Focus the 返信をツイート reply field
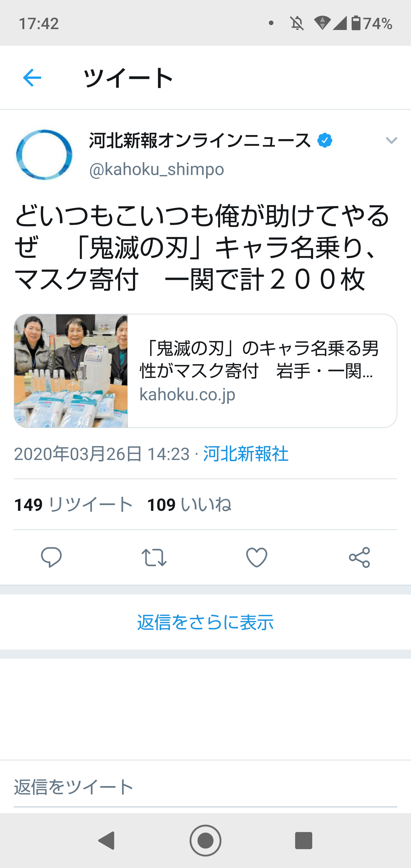Image resolution: width=411 pixels, height=868 pixels. click(x=205, y=788)
